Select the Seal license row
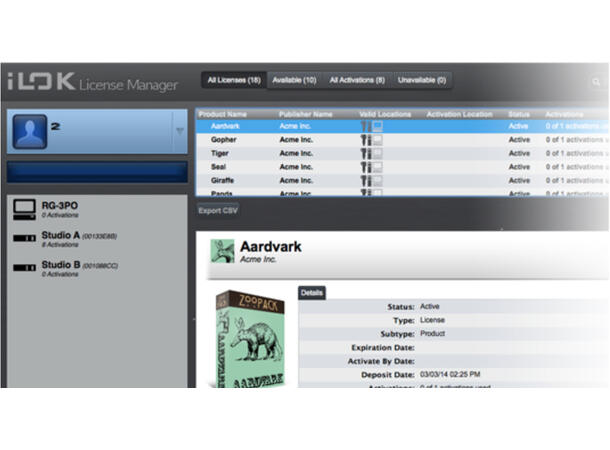 (402, 167)
